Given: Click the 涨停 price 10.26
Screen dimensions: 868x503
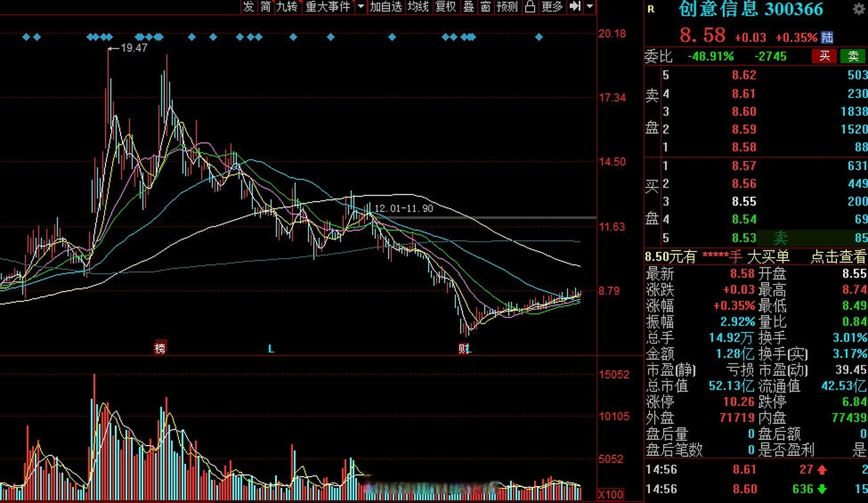Looking at the screenshot, I should [739, 402].
